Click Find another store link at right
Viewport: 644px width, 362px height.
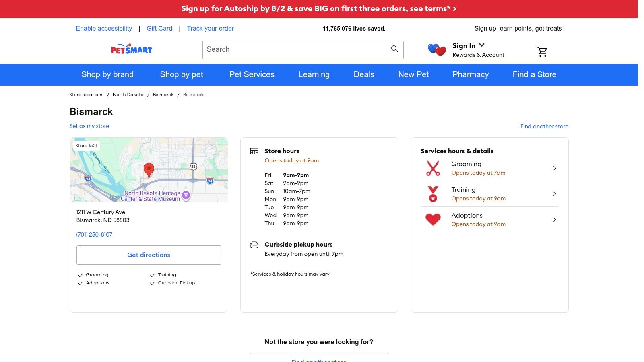coord(544,126)
